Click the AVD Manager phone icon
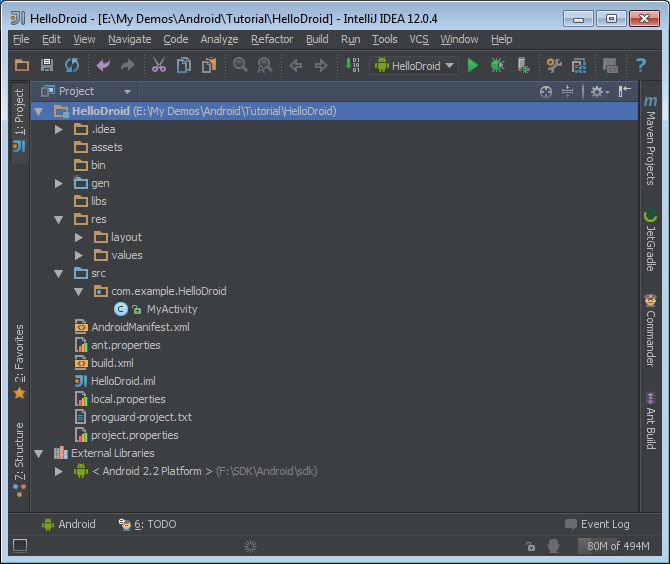This screenshot has width=670, height=564. [523, 65]
